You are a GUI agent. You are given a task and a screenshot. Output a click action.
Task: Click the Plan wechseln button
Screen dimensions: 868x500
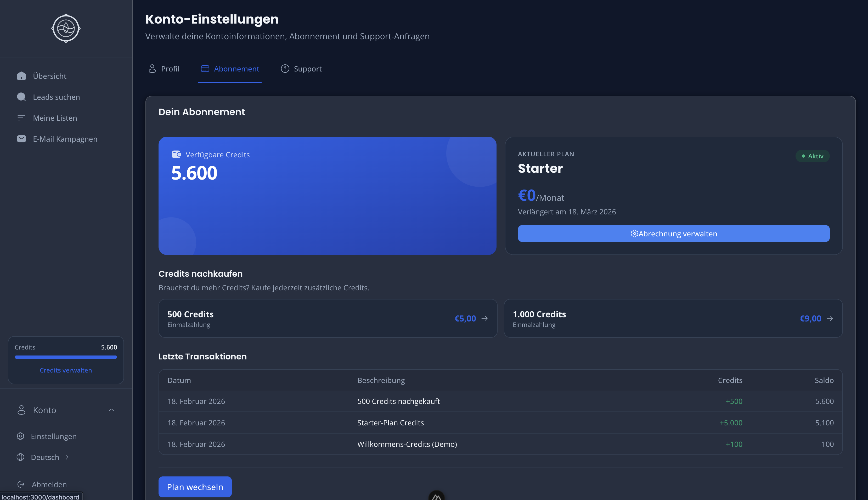(195, 487)
